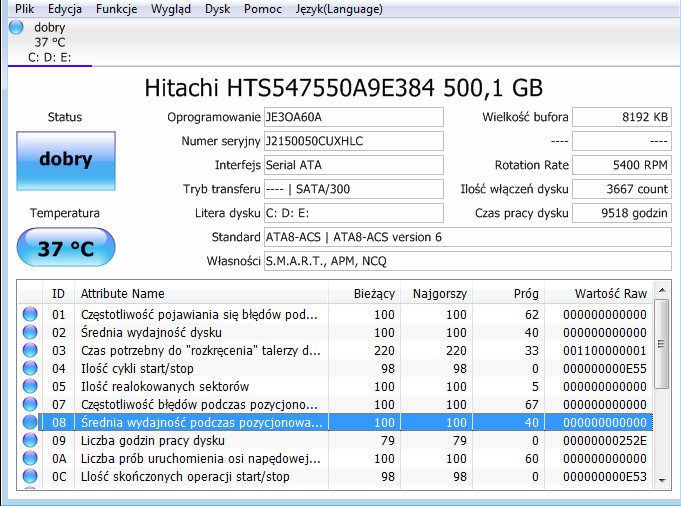Sort by Attribute Name column header

(201, 294)
